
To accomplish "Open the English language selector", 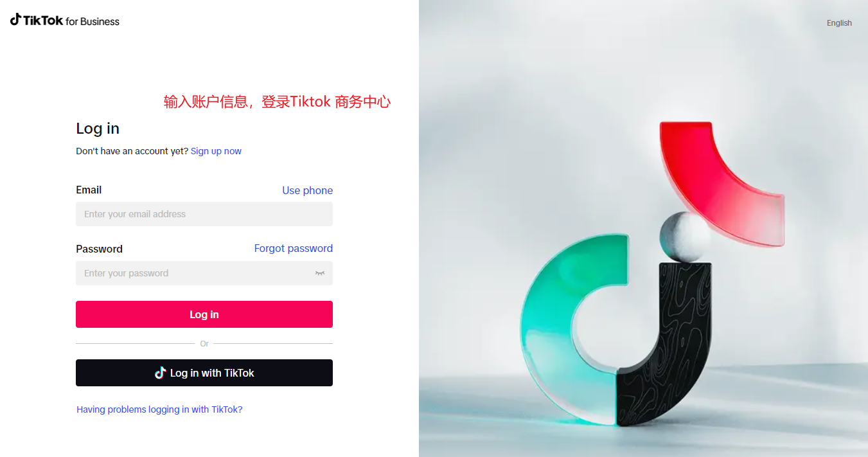I will coord(839,23).
